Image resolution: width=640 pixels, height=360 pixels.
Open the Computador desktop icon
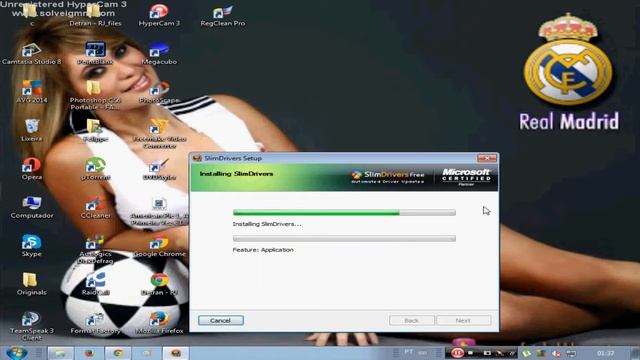pyautogui.click(x=31, y=207)
